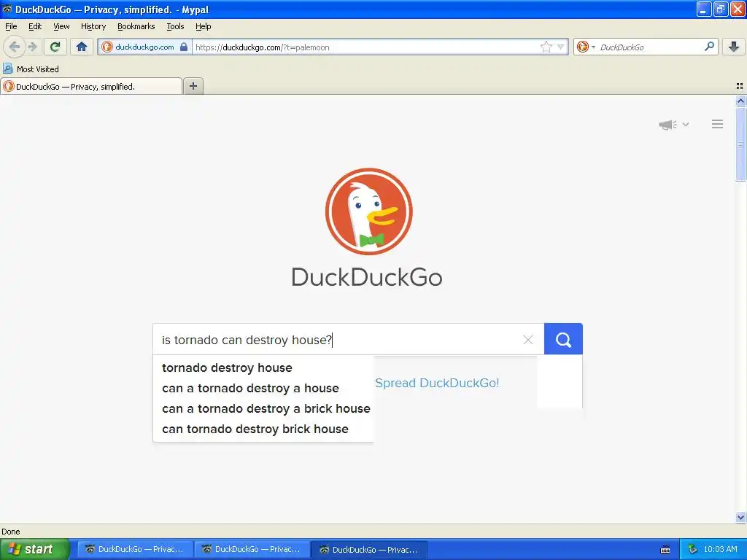Open the Most Visited bookmarks folder

31,69
